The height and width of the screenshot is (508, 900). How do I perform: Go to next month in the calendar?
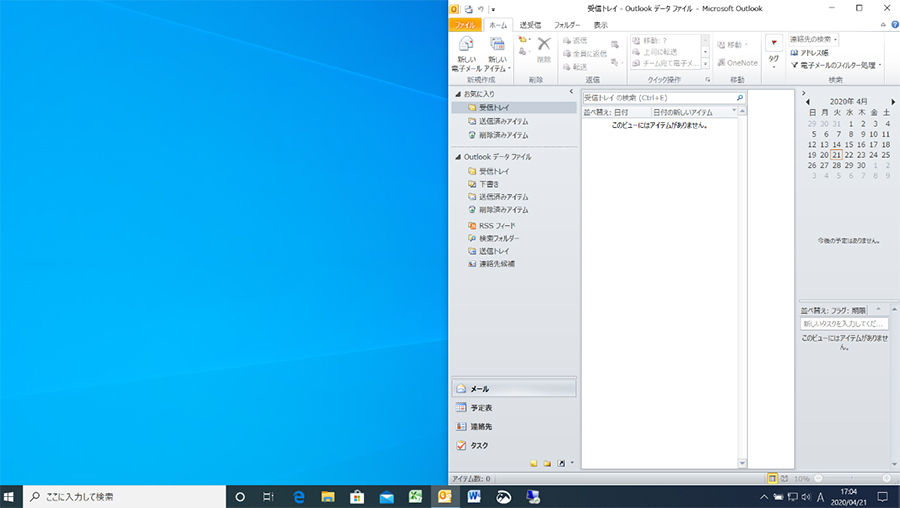pos(893,102)
